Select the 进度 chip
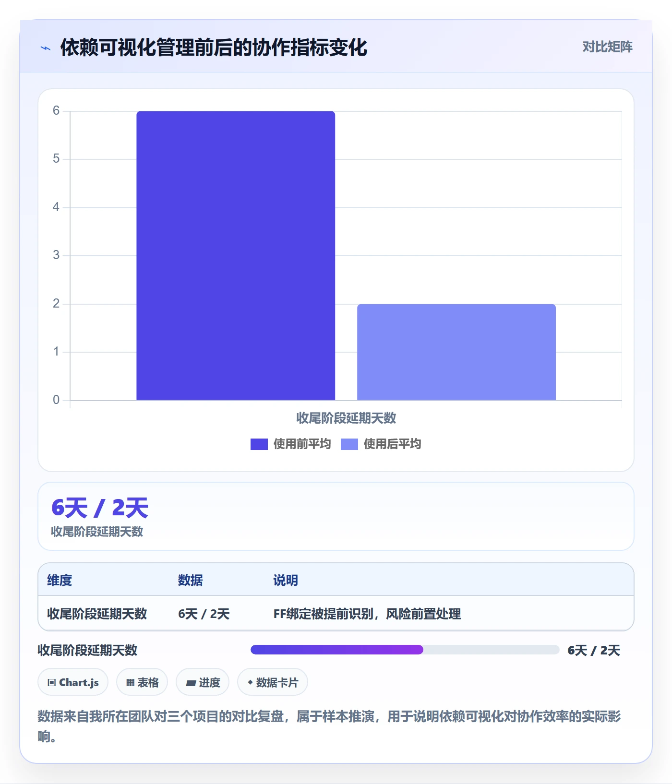 coord(203,682)
